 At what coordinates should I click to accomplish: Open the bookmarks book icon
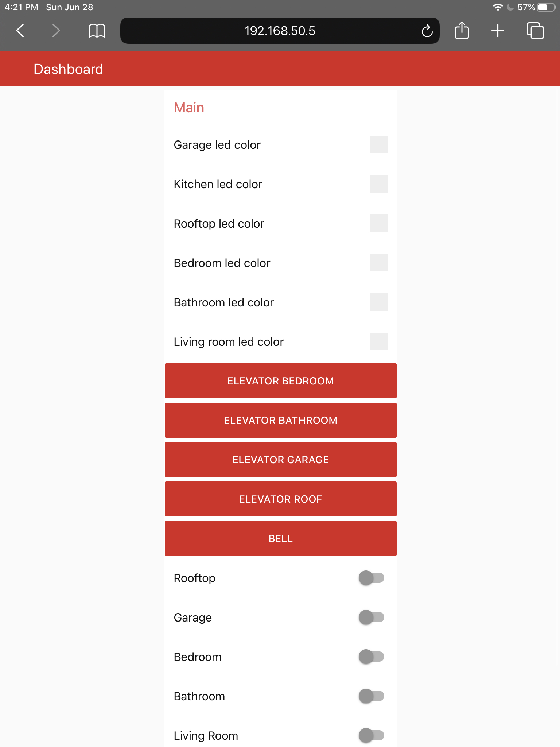pyautogui.click(x=97, y=31)
